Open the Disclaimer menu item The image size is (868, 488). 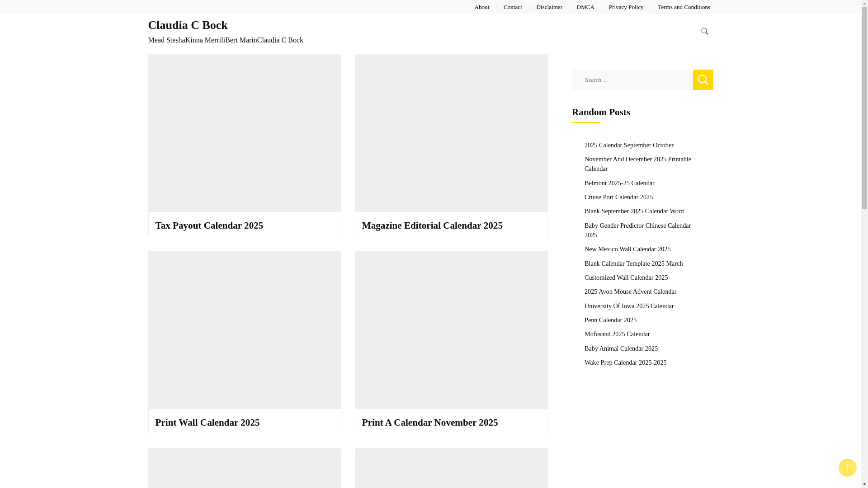[549, 7]
